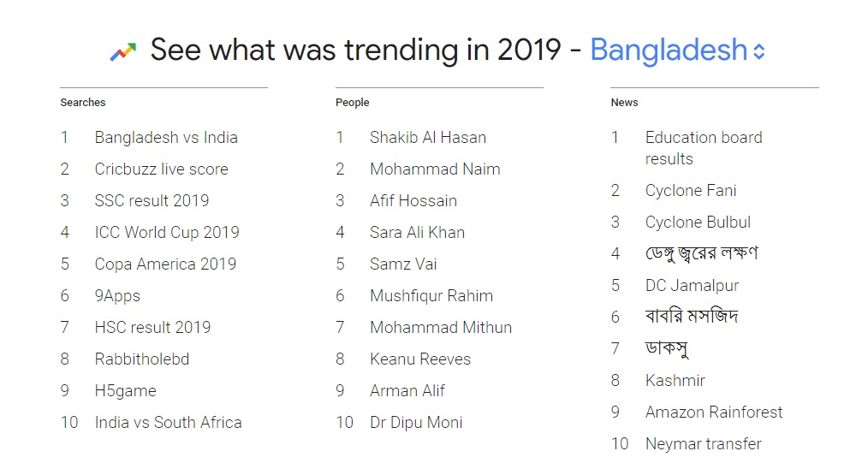Click the 'News' column heading
868x475 pixels.
pos(624,103)
